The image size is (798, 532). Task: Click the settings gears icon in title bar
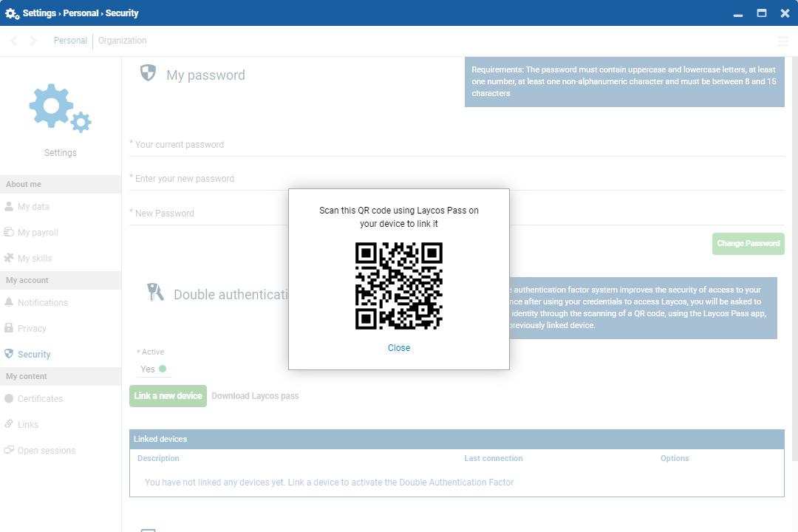[x=13, y=13]
